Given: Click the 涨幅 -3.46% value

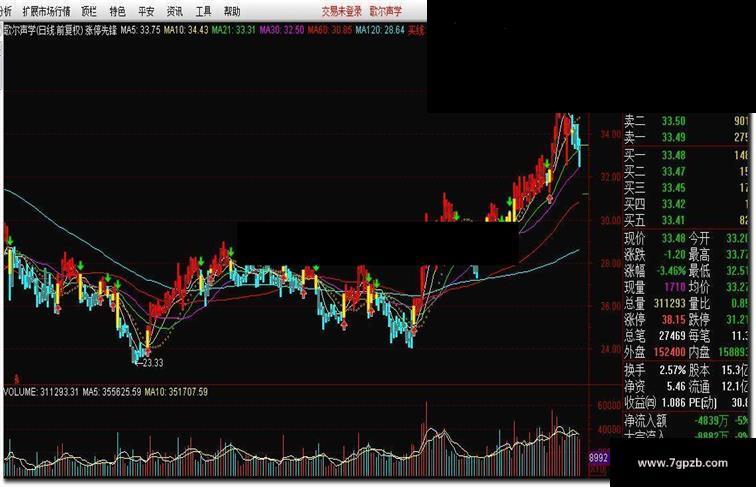Looking at the screenshot, I should (x=671, y=271).
